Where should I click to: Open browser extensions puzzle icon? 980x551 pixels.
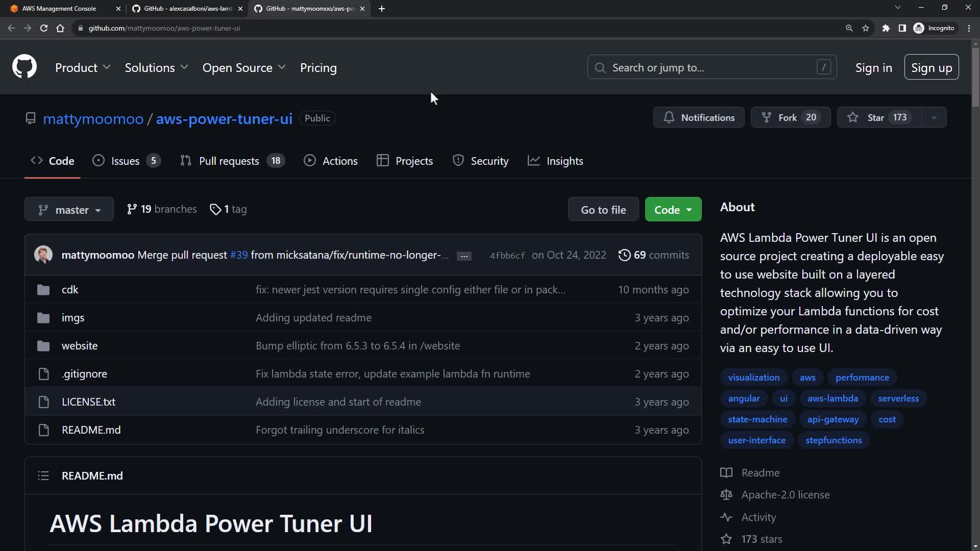[886, 28]
